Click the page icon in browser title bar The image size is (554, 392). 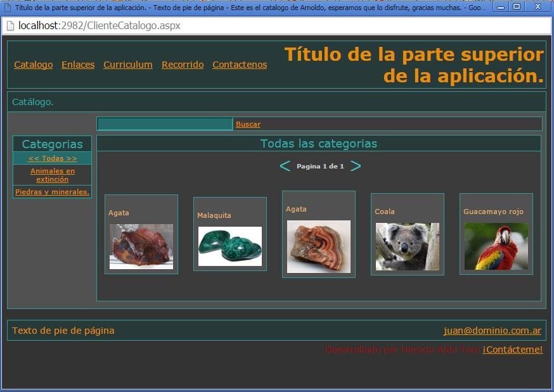coord(6,6)
